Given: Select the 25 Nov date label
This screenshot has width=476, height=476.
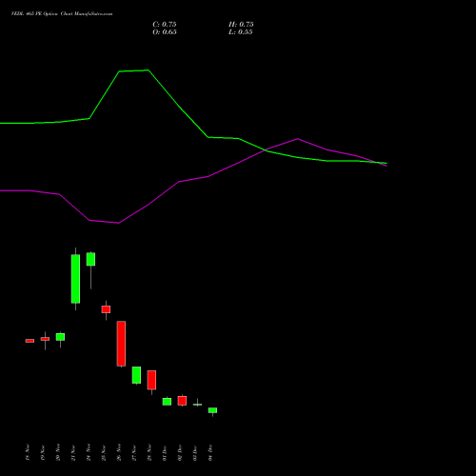Looking at the screenshot, I should click(x=104, y=452).
